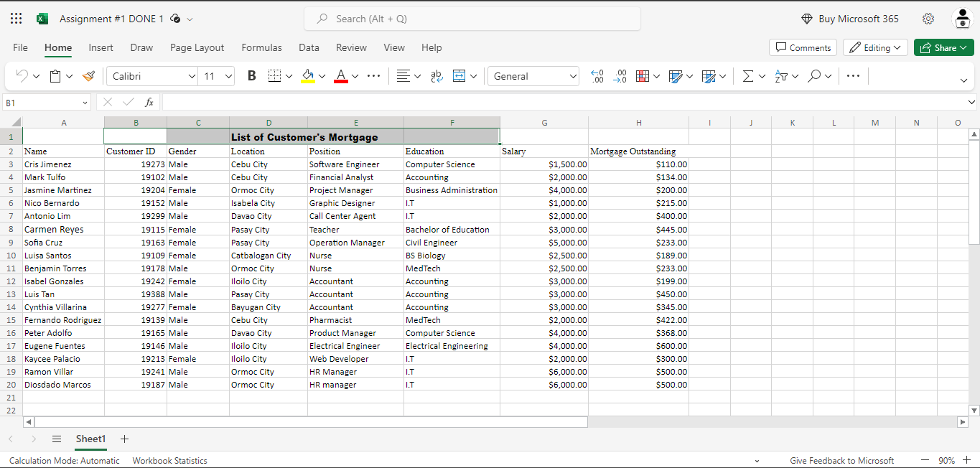This screenshot has height=468, width=980.
Task: Click Format as Table icon
Action: [676, 76]
